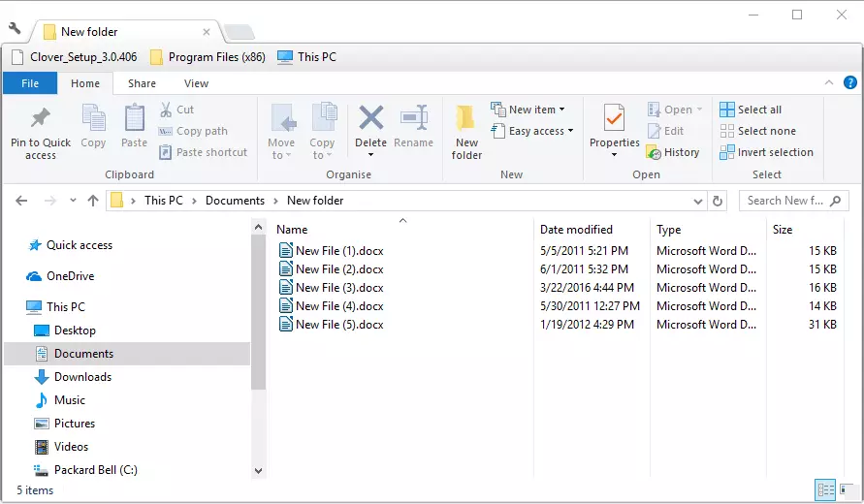Open This PC bookmark
This screenshot has height=504, width=864.
click(x=306, y=57)
